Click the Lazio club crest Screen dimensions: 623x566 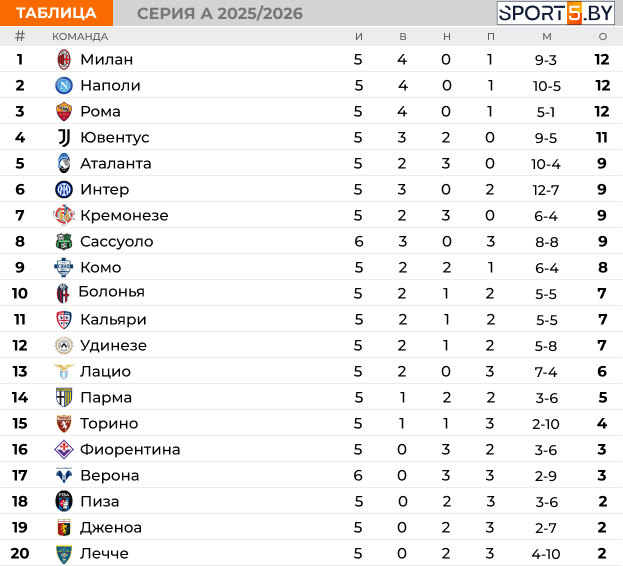pyautogui.click(x=64, y=371)
